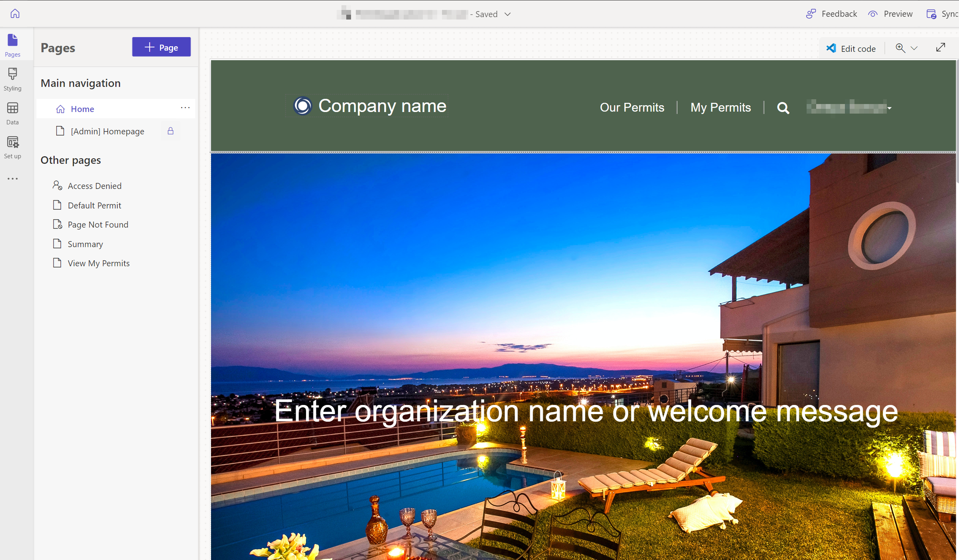The height and width of the screenshot is (560, 959).
Task: Expand the saved version dropdown arrow
Action: click(x=509, y=13)
